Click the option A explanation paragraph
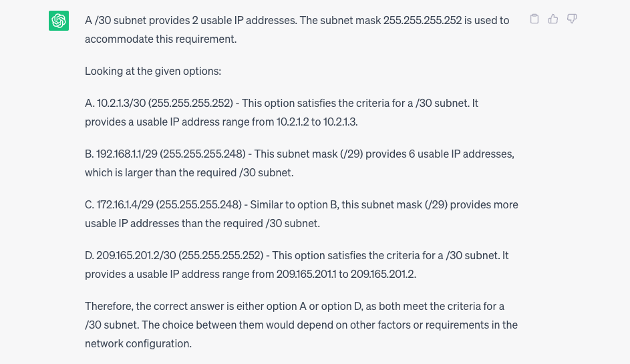 coord(281,112)
